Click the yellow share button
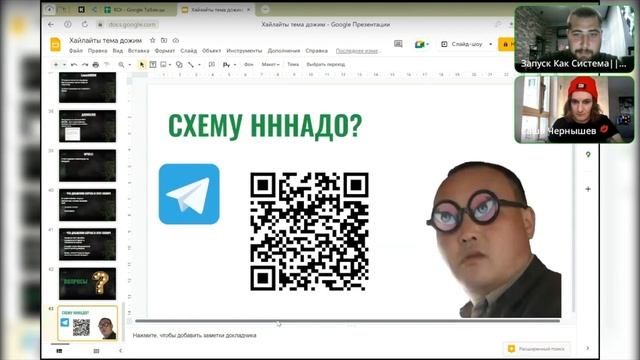Viewport: 640px width, 360px height. pos(507,44)
